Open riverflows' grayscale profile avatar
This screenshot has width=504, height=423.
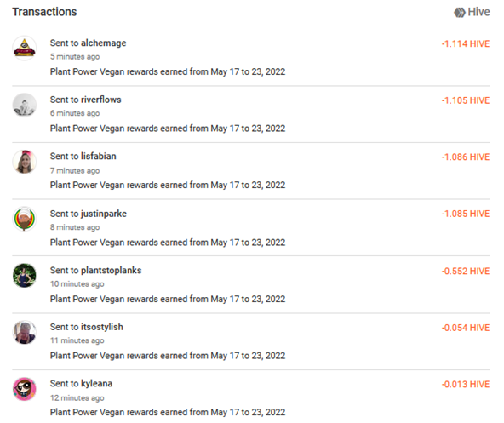coord(25,105)
